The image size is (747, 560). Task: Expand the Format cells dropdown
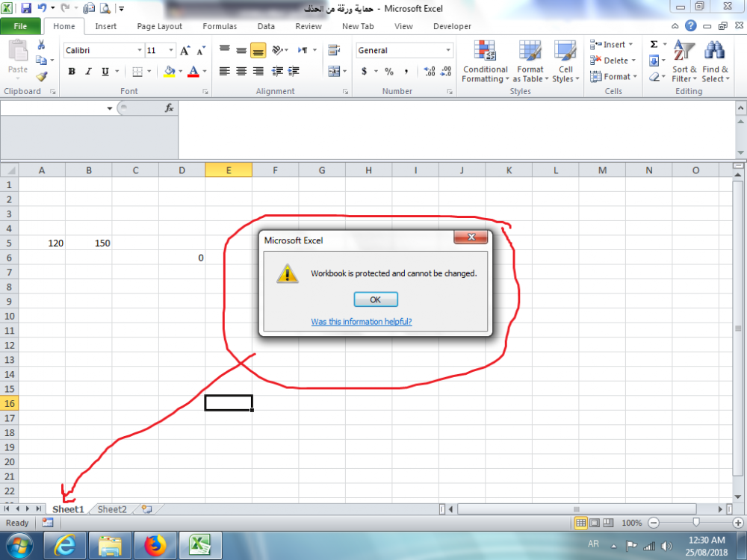point(635,76)
